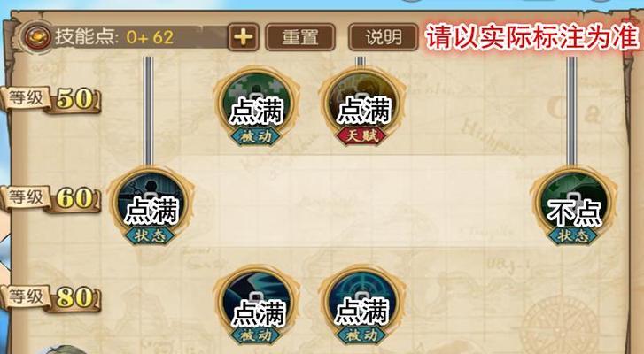Click the 状态 tag under left level 60 skill

[x=150, y=236]
